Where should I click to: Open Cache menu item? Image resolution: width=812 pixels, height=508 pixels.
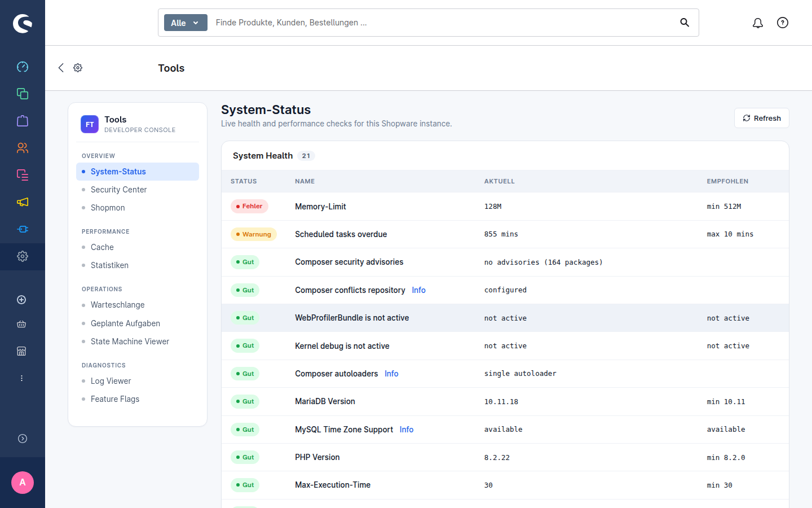[138, 247]
